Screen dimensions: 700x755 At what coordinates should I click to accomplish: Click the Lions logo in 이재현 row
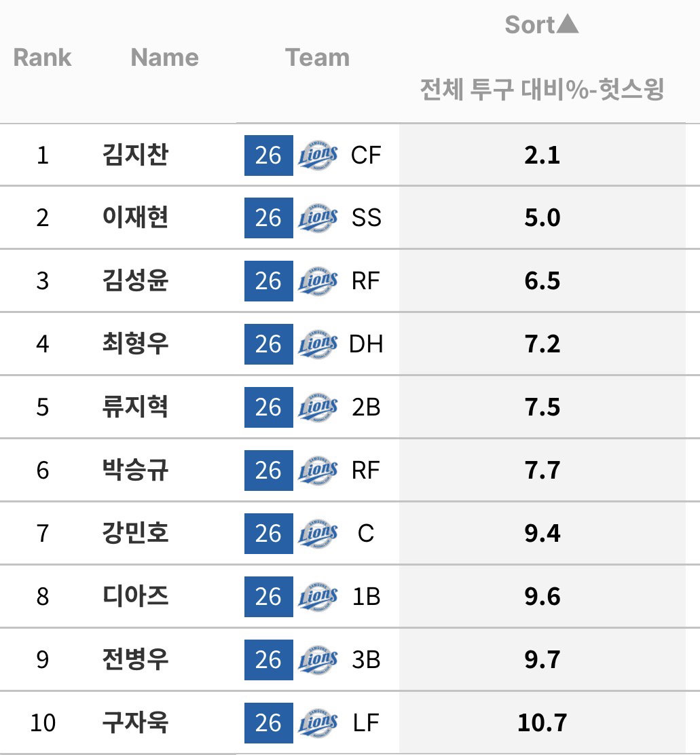pos(318,218)
